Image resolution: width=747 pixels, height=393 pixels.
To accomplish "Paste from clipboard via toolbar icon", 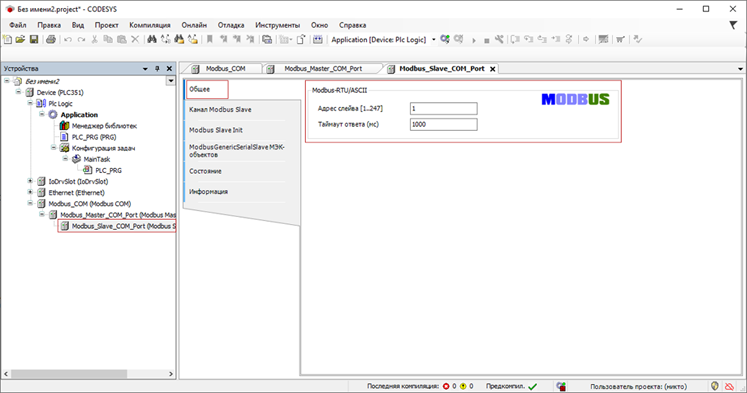I will click(x=122, y=40).
